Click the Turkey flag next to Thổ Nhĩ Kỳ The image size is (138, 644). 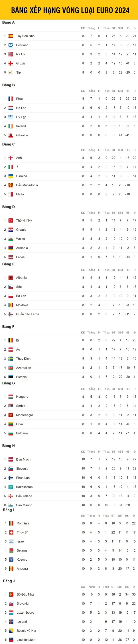tap(10, 220)
